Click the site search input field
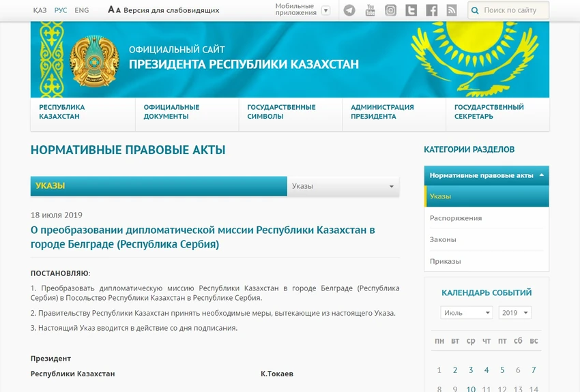Viewport: 580px width, 392px height. tap(514, 10)
